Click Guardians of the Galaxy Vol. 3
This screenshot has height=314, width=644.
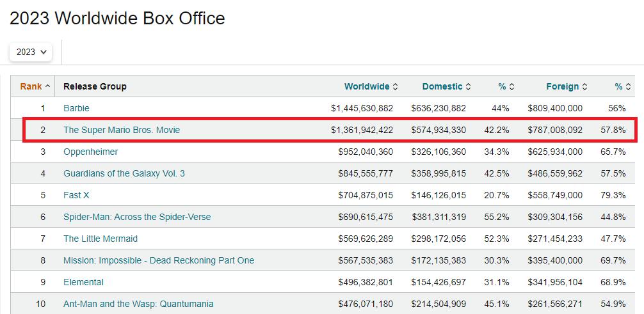pos(124,173)
